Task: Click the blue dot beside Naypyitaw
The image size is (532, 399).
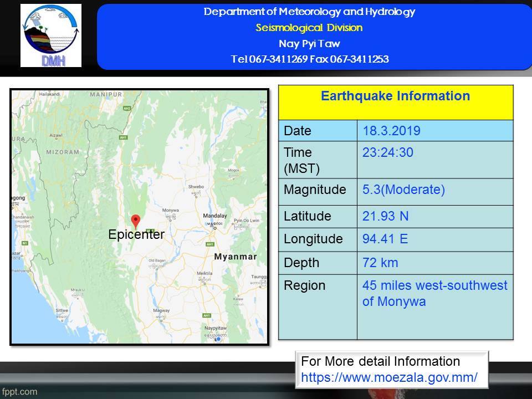Action: pos(219,339)
